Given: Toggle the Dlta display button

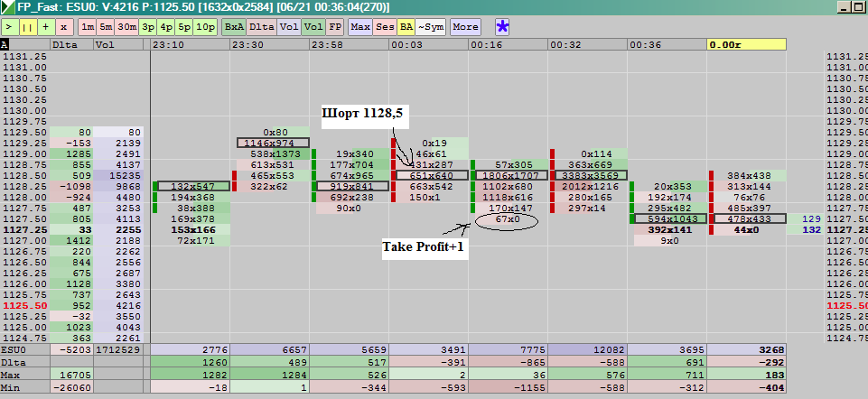Looking at the screenshot, I should [x=262, y=27].
